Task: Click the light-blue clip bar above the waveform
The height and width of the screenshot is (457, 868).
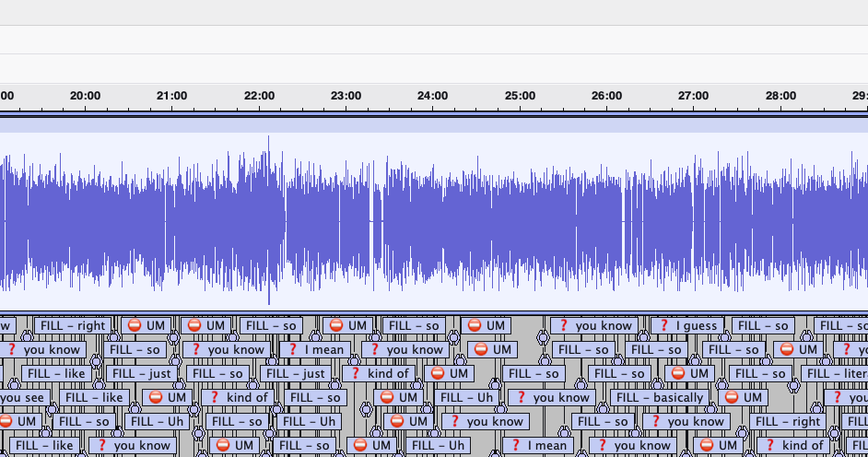Action: pos(433,126)
